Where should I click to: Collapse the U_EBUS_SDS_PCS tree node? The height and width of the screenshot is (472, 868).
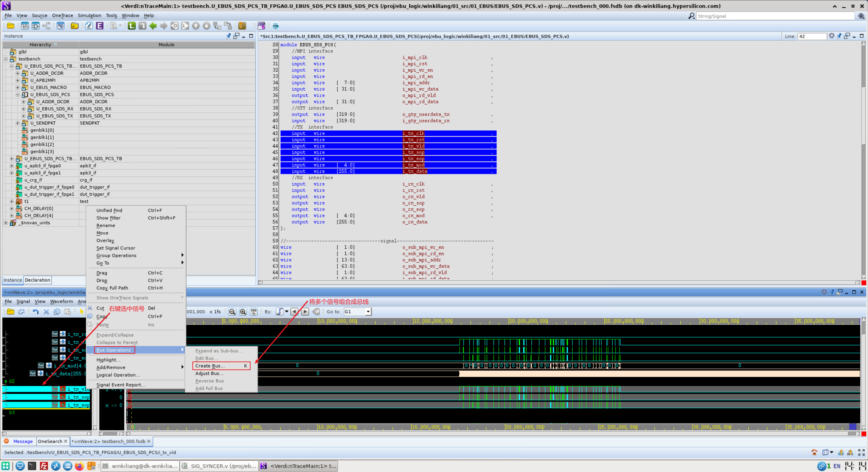[17, 95]
